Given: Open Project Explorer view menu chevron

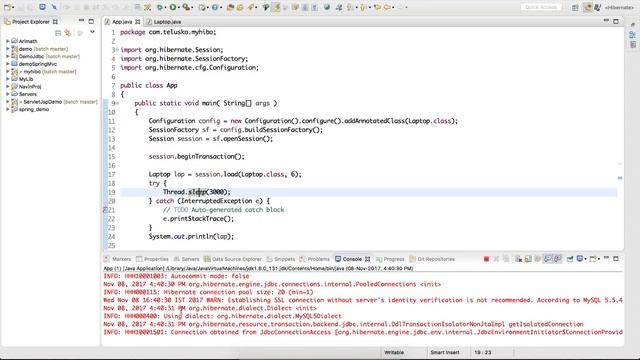Looking at the screenshot, I should (x=93, y=32).
